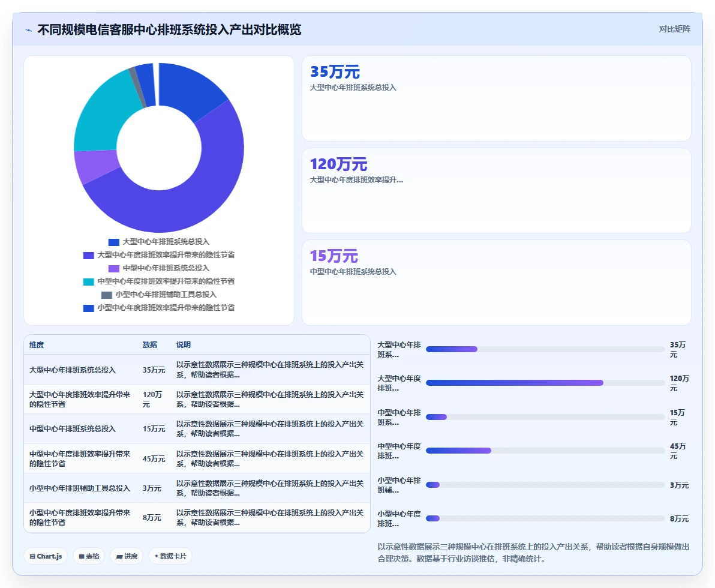Click the trend icon beside the dashboard title
715x588 pixels.
point(29,30)
